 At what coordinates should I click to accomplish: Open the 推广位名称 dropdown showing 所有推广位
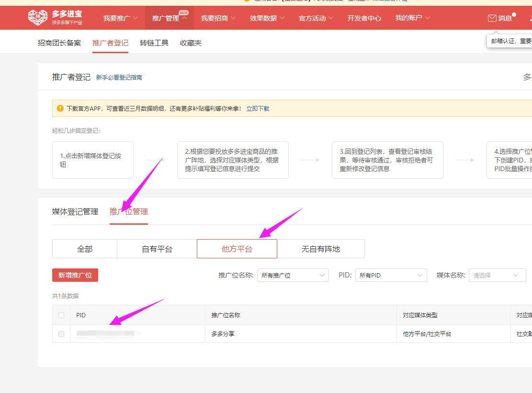293,275
